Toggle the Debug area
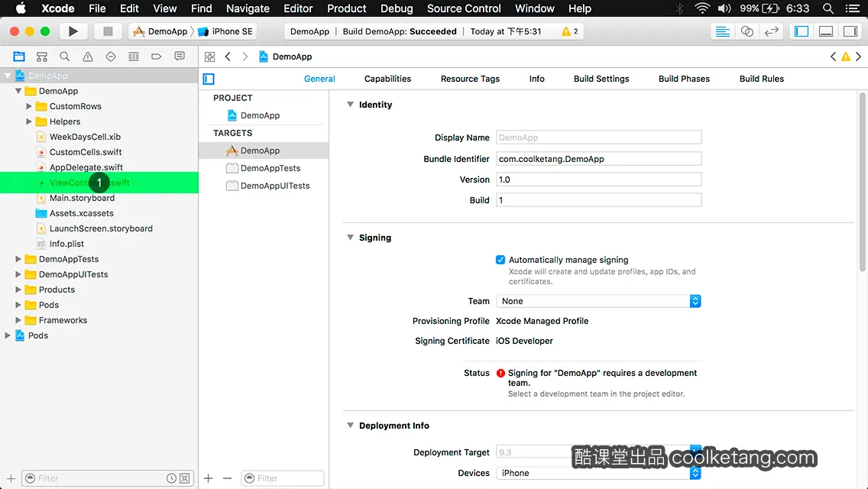 pos(826,31)
